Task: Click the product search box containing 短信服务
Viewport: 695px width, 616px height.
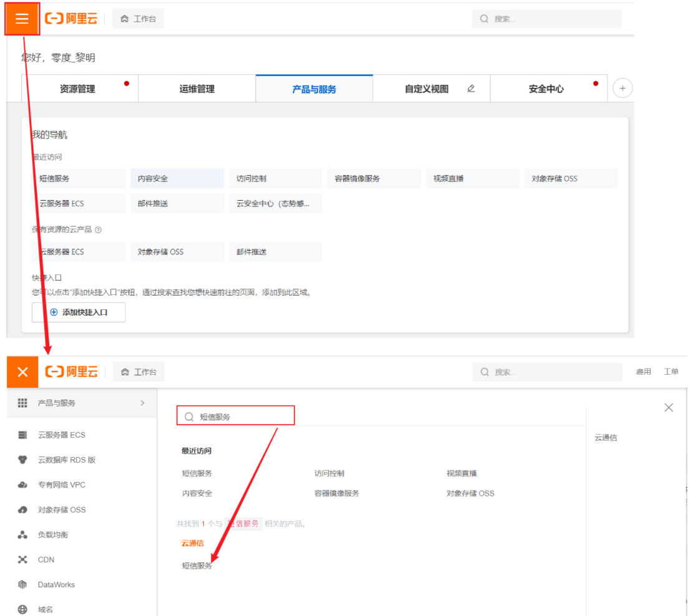Action: click(x=236, y=415)
